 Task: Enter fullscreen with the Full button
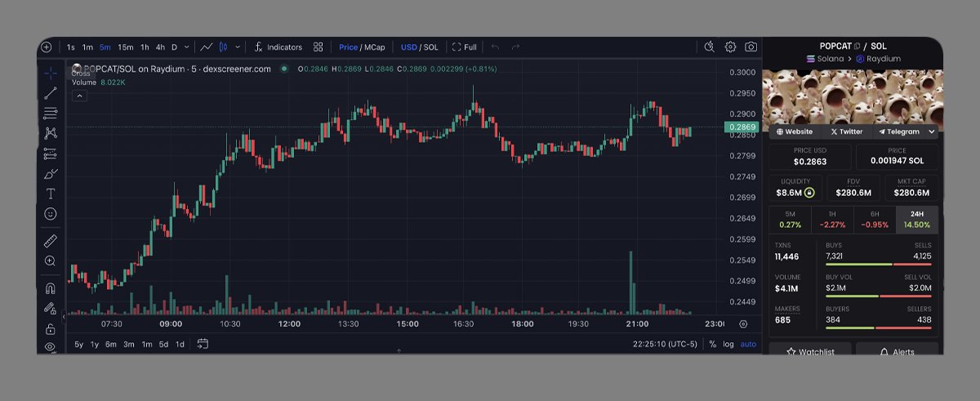pyautogui.click(x=465, y=47)
